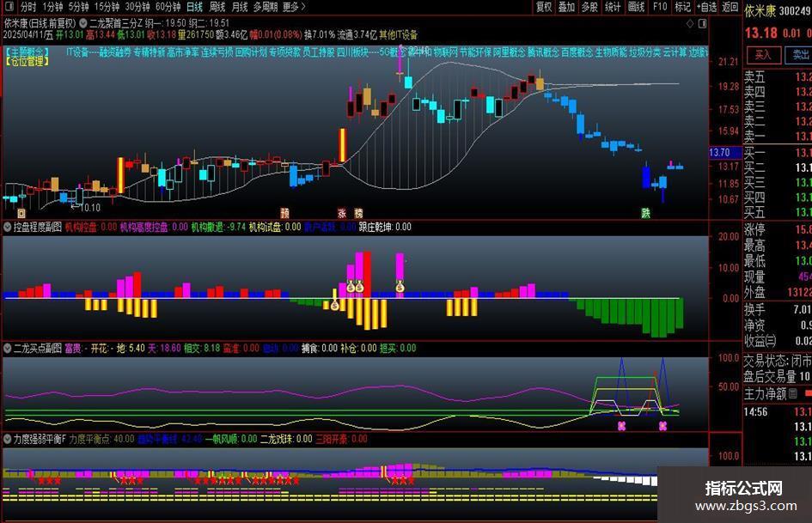This screenshot has width=812, height=523.
Task: Select the 5分钟 period tab
Action: [x=78, y=7]
